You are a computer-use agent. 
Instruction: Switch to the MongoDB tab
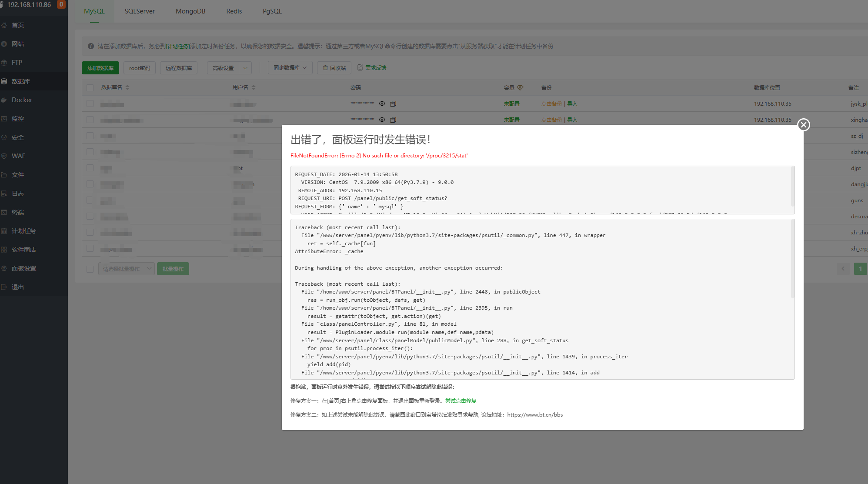pos(190,11)
